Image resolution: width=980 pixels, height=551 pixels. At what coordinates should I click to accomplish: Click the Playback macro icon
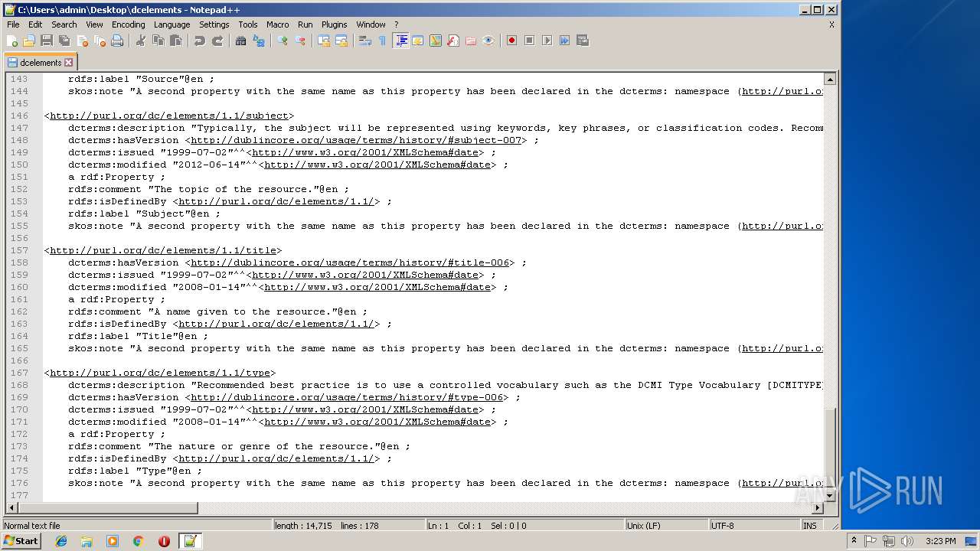[x=547, y=41]
